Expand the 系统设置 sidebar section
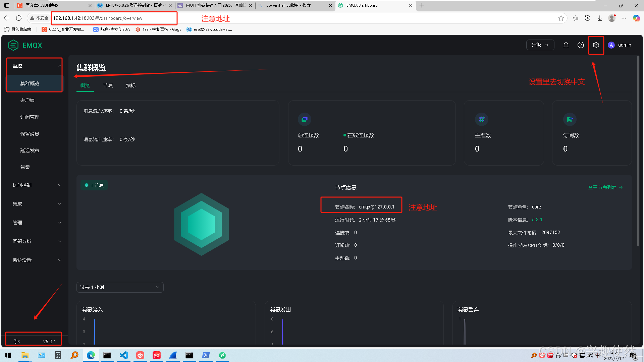644x362 pixels. pos(37,260)
